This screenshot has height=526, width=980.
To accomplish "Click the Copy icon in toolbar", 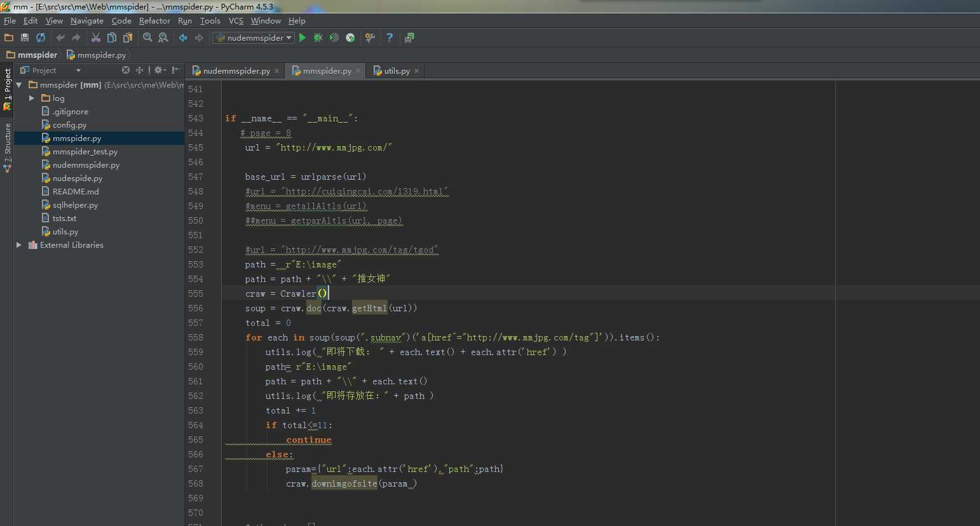I will (112, 37).
